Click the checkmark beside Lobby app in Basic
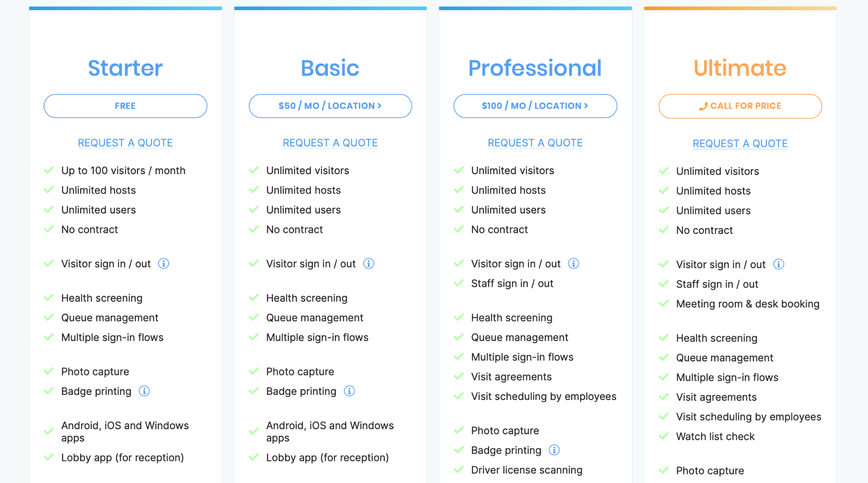Image resolution: width=868 pixels, height=483 pixels. (x=253, y=457)
